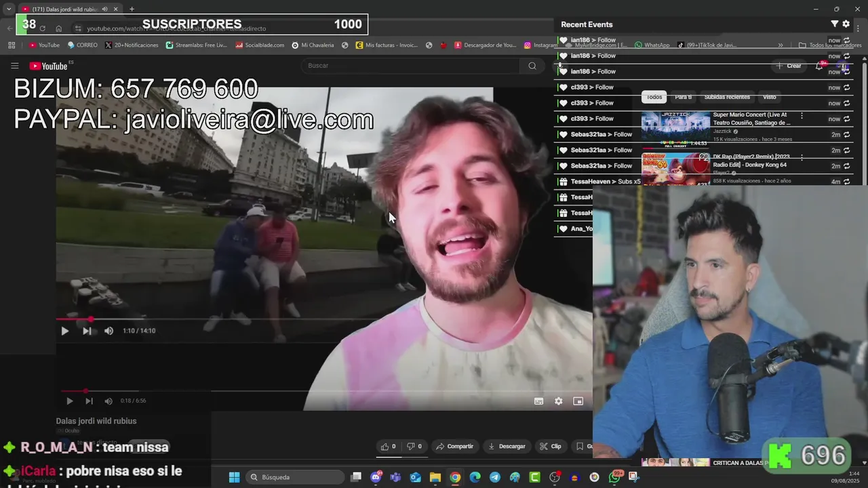Open Super Mario Concert video thumbnail
Image resolution: width=868 pixels, height=488 pixels.
click(675, 129)
